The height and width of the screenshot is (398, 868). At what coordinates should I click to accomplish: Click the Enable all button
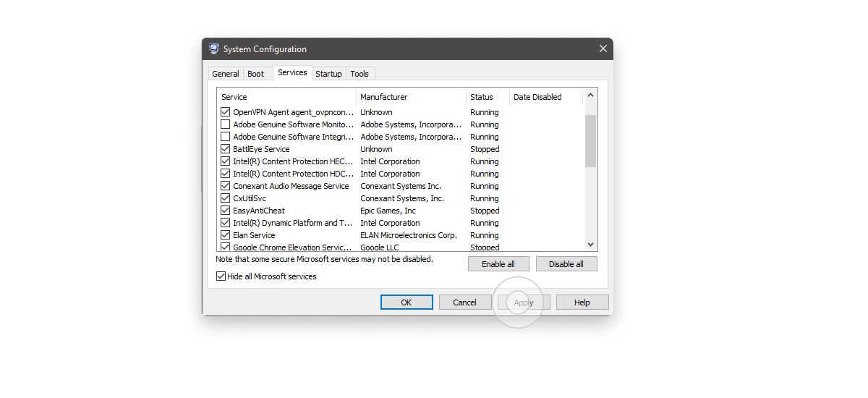(498, 264)
